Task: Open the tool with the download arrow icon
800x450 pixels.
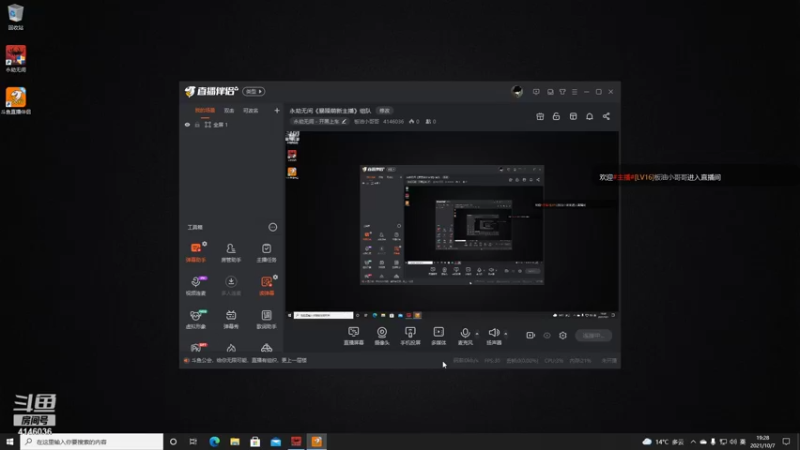Action: 231,285
